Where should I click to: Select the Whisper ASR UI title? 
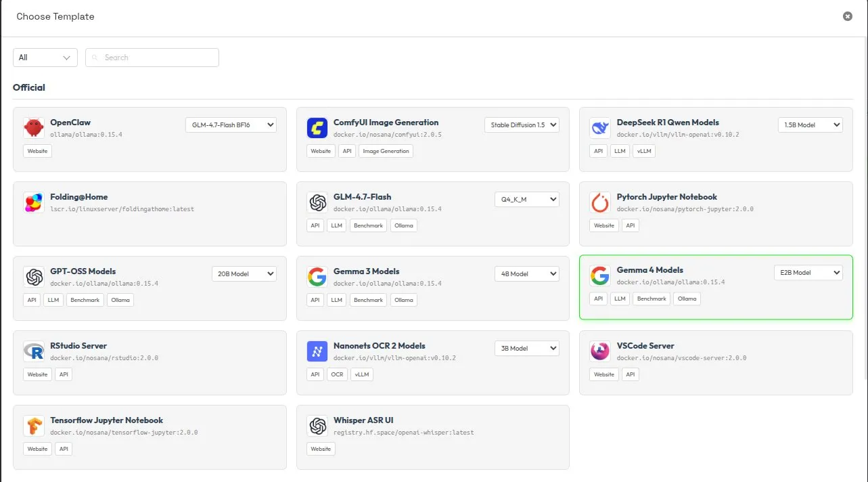(363, 420)
